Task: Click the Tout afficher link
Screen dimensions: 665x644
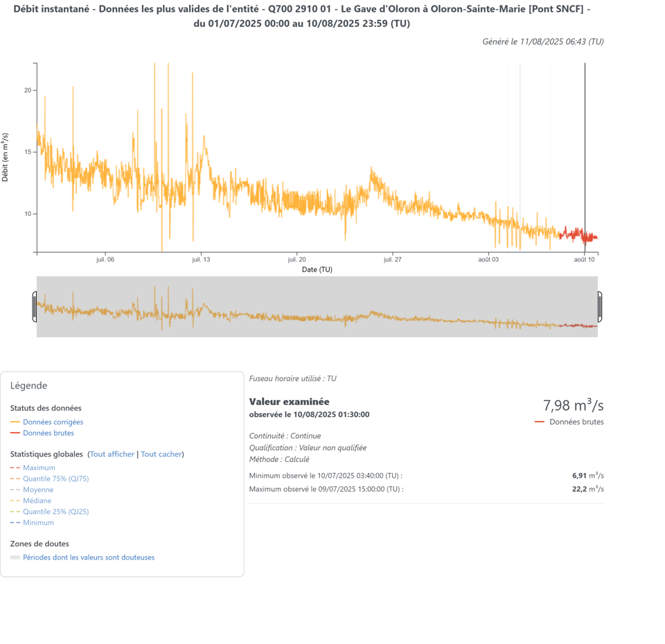Action: 112,454
